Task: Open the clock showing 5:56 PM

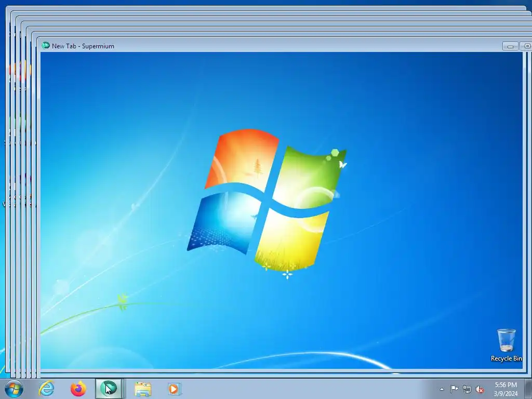Action: click(506, 389)
